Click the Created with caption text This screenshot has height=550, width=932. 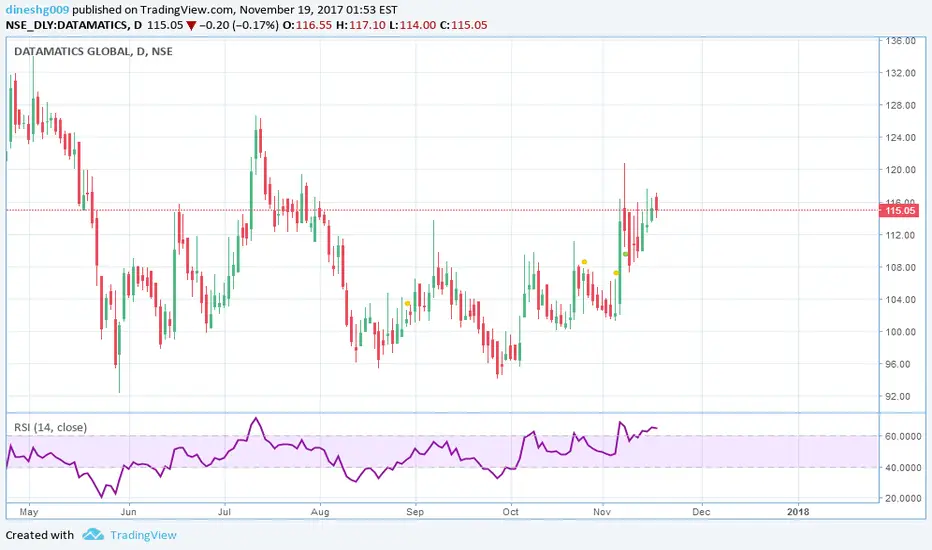click(40, 535)
